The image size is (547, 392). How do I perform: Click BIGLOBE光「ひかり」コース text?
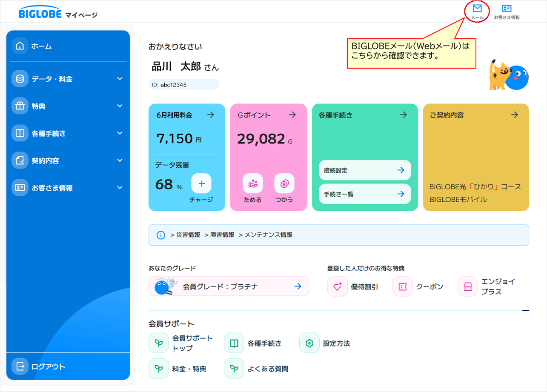pos(475,187)
